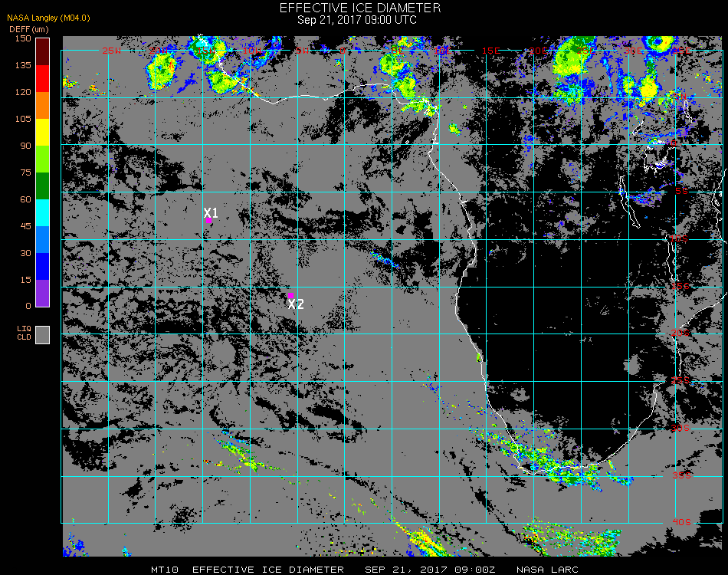Click the "135" colorbar tick label

23,65
